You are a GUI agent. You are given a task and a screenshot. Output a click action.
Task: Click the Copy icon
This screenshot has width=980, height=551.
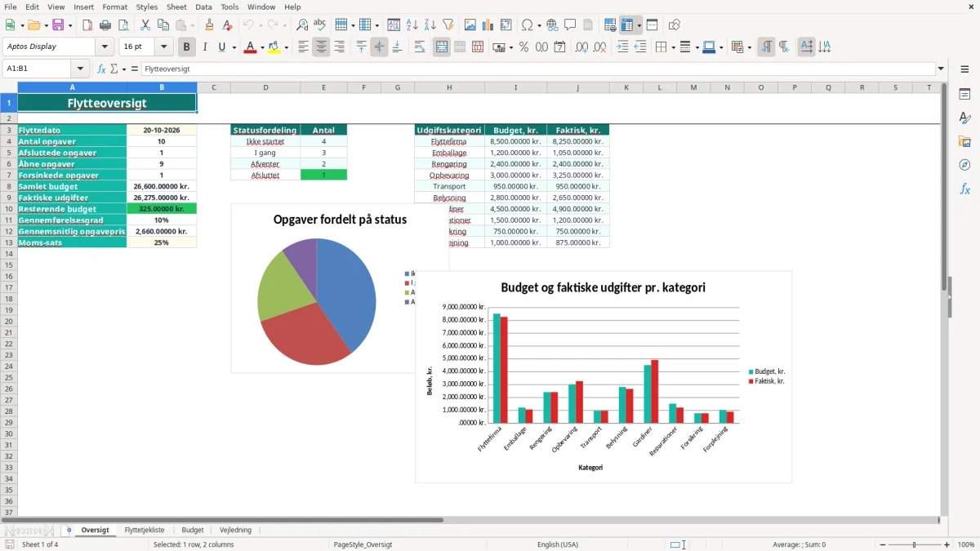(163, 25)
